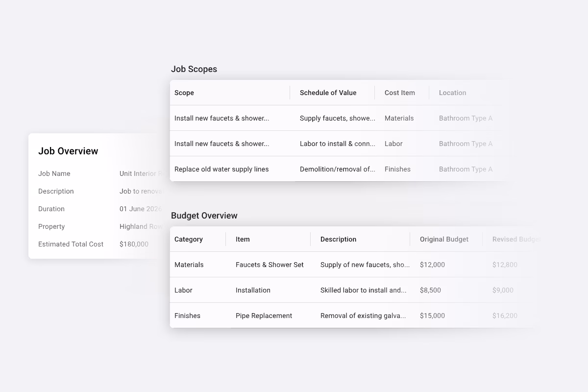Click the Job Scopes section heading

pos(194,69)
